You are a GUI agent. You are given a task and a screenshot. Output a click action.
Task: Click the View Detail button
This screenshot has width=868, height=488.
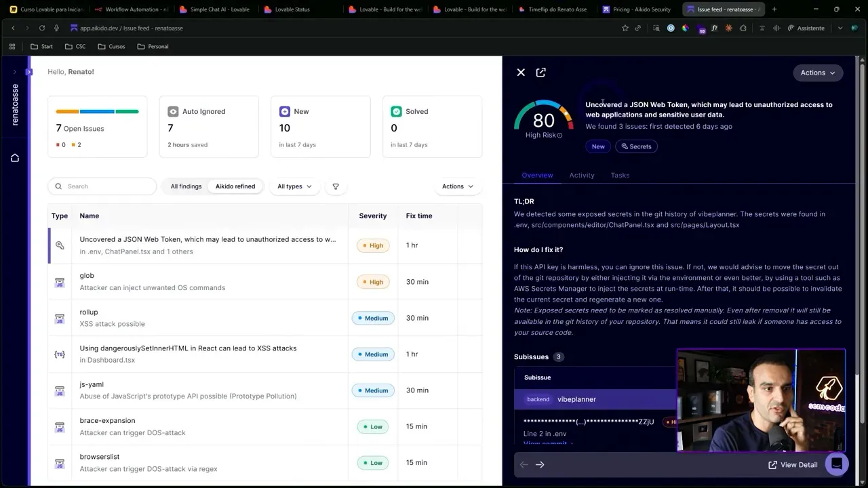coord(793,464)
